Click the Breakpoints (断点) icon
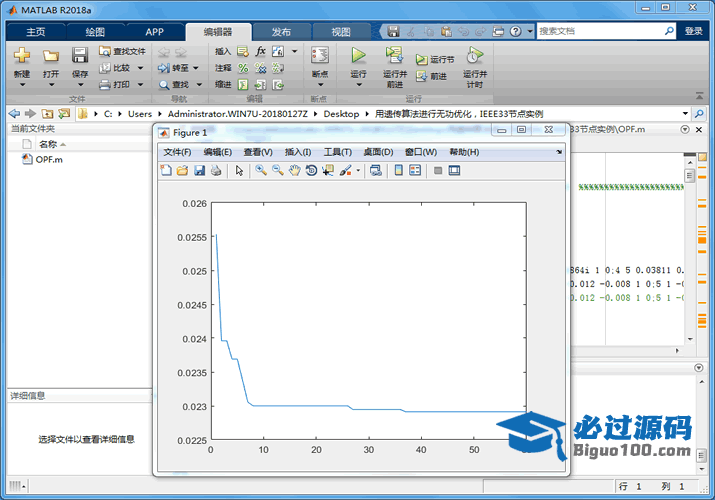The image size is (715, 500). click(320, 56)
